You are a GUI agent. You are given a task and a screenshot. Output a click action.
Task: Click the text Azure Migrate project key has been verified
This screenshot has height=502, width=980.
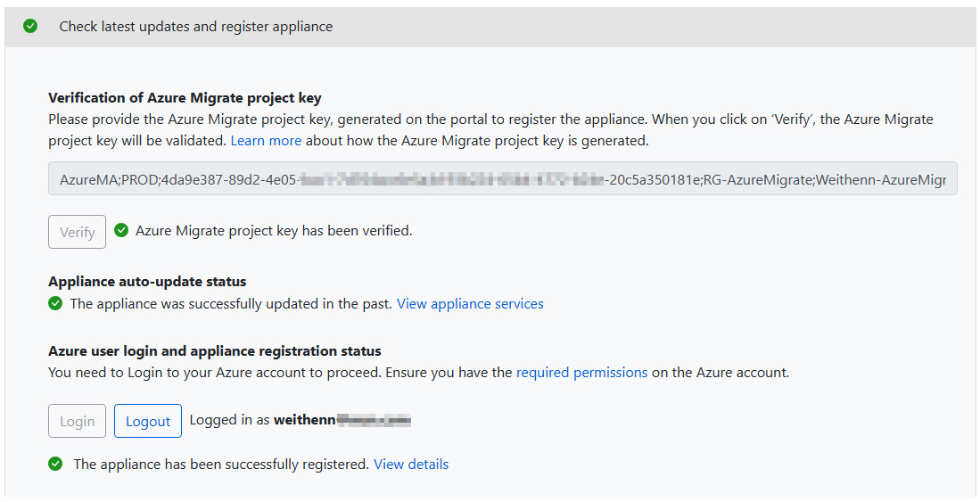pyautogui.click(x=274, y=231)
